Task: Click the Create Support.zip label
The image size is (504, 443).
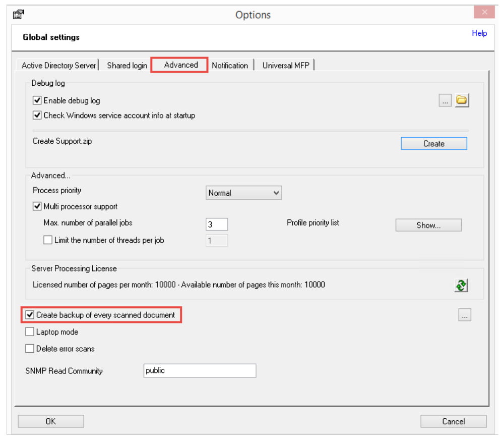Action: click(x=62, y=141)
